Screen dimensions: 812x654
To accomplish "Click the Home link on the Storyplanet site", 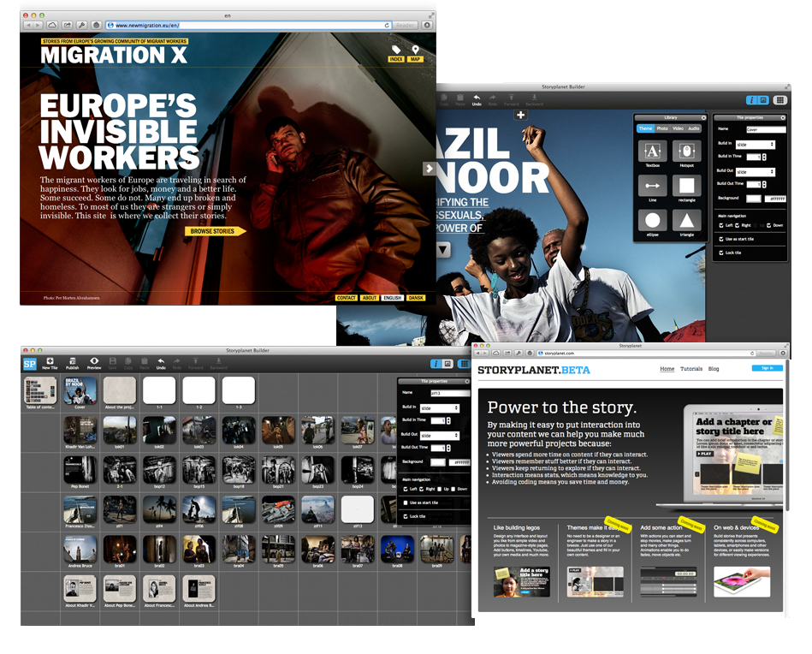I will (x=667, y=369).
